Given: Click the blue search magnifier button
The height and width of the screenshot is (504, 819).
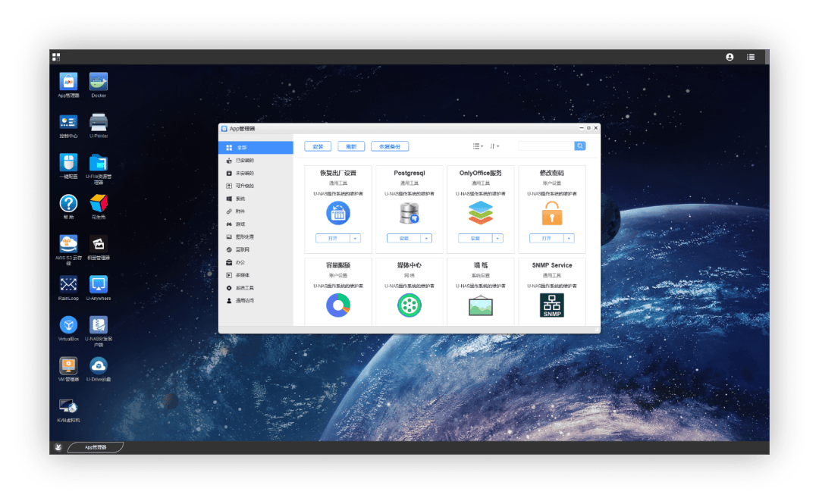Looking at the screenshot, I should pos(580,146).
